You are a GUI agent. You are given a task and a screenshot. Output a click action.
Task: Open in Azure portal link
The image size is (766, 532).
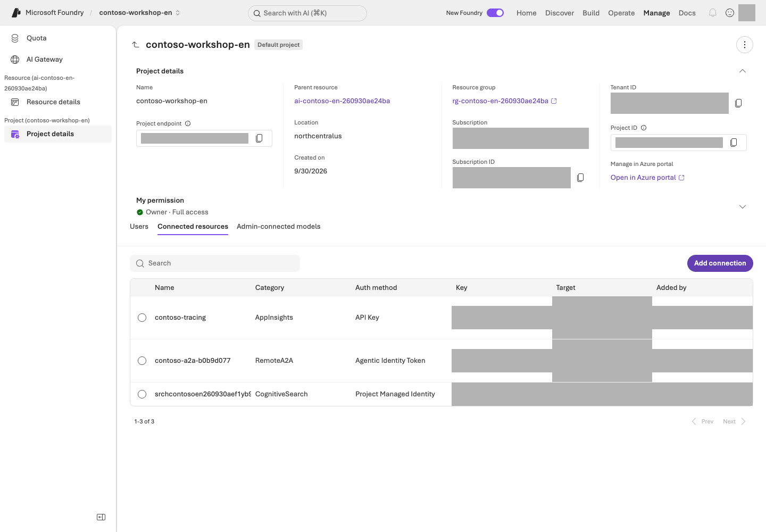647,178
